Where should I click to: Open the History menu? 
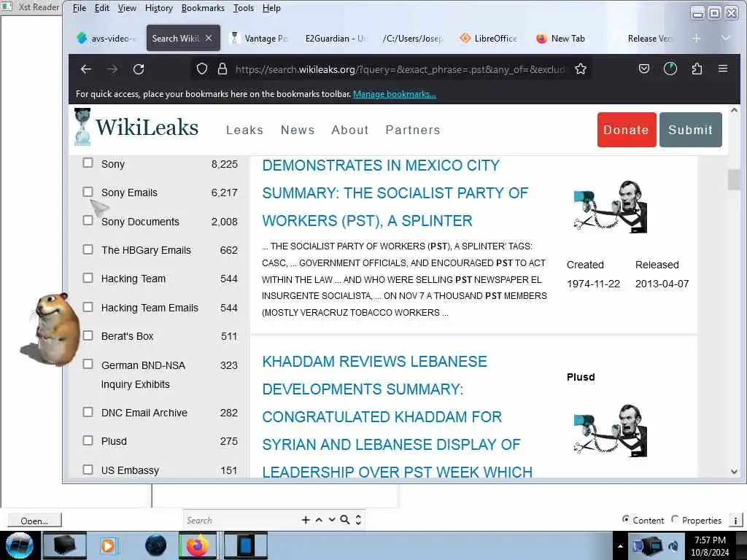(158, 8)
